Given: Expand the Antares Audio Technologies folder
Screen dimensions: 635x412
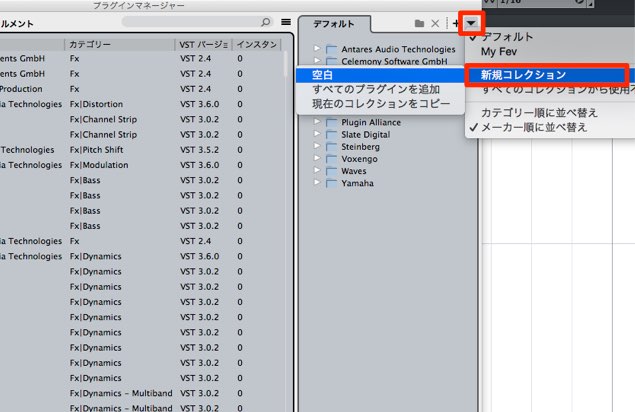Looking at the screenshot, I should coord(317,48).
